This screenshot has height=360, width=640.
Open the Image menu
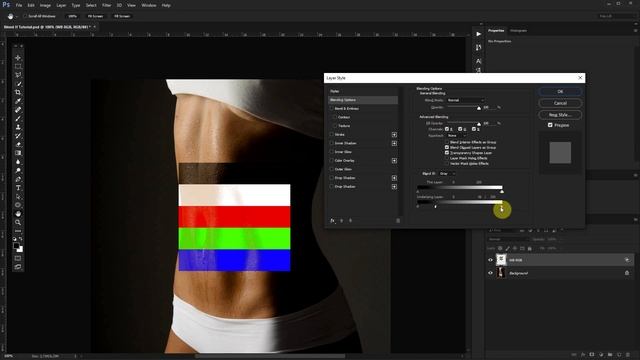(45, 5)
